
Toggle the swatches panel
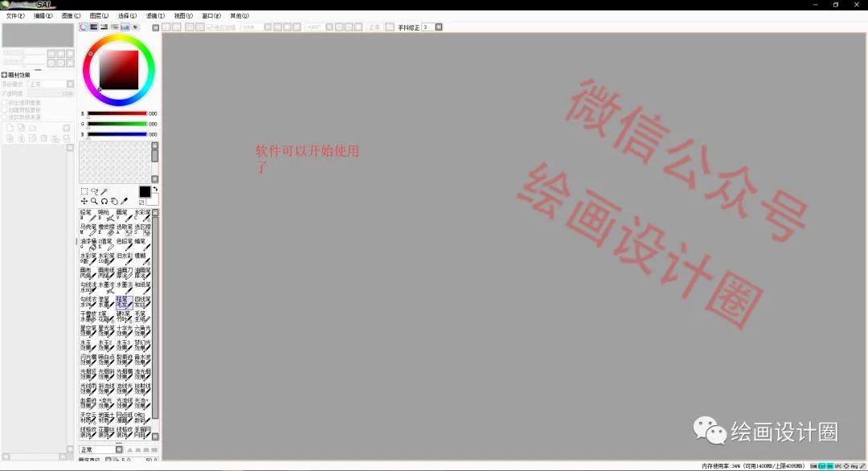(x=125, y=27)
